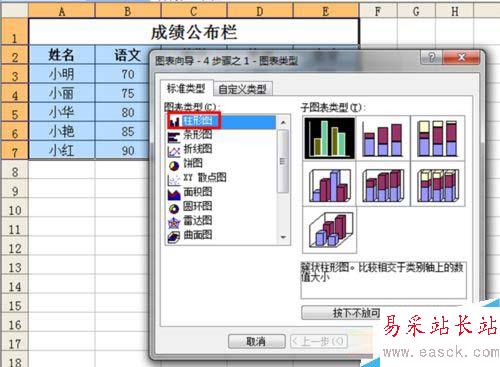
Task: Select the 100% stacked column sub-chart thumbnail
Action: (x=438, y=138)
